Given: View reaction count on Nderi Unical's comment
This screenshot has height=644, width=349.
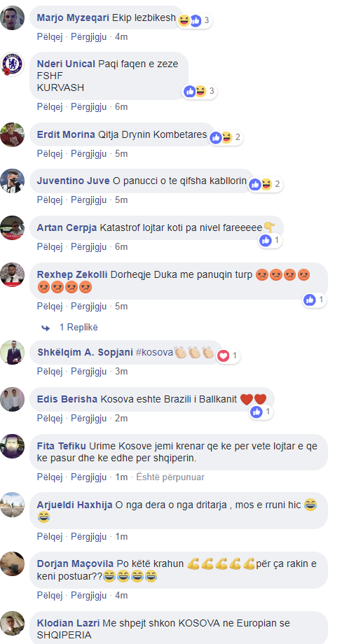Looking at the screenshot, I should tap(212, 91).
